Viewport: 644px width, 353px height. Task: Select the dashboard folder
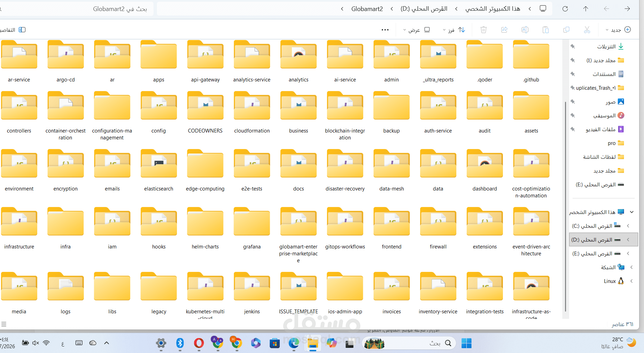click(x=485, y=171)
